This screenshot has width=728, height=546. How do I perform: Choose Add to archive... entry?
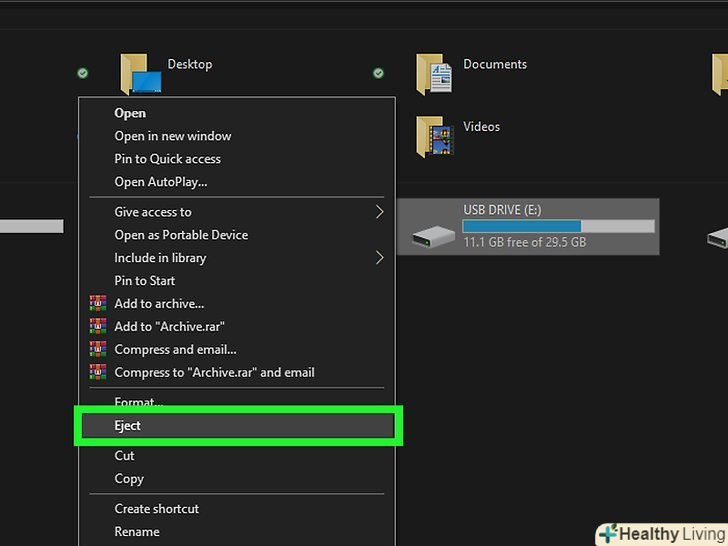coord(237,303)
